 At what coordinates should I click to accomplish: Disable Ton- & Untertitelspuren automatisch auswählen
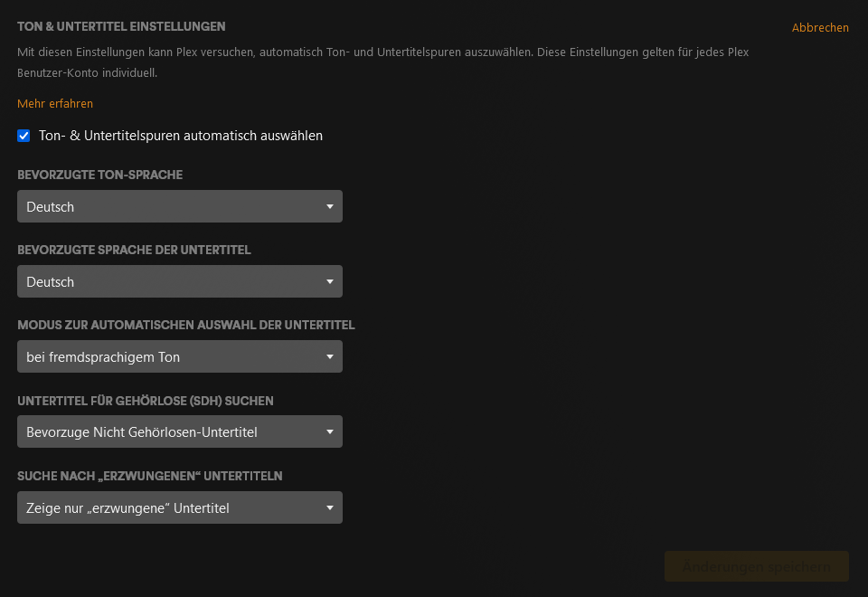tap(24, 136)
